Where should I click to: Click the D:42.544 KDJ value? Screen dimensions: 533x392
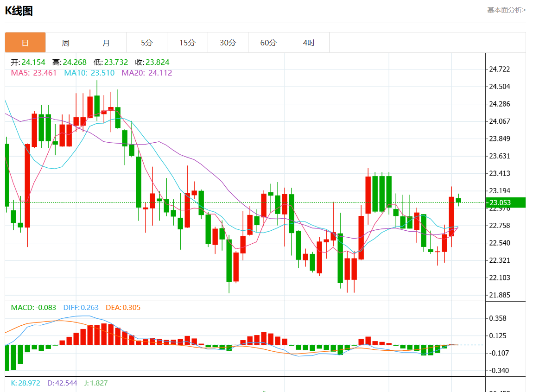tap(62, 383)
